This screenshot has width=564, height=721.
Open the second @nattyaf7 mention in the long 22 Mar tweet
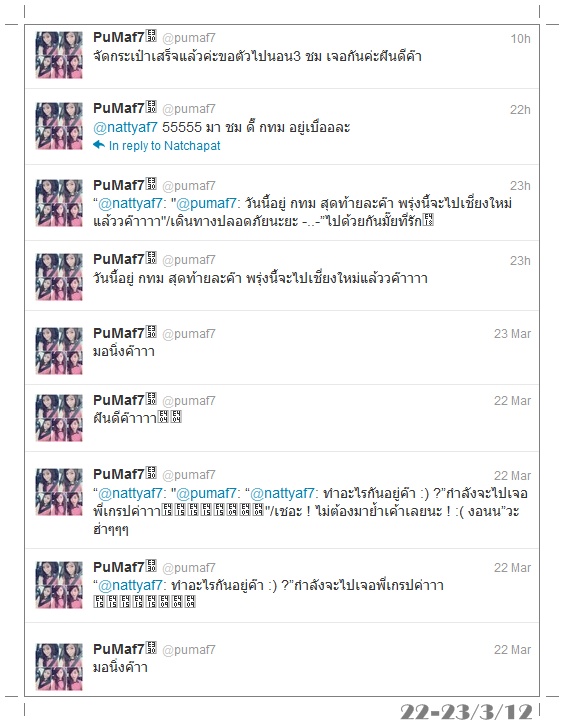[x=282, y=493]
